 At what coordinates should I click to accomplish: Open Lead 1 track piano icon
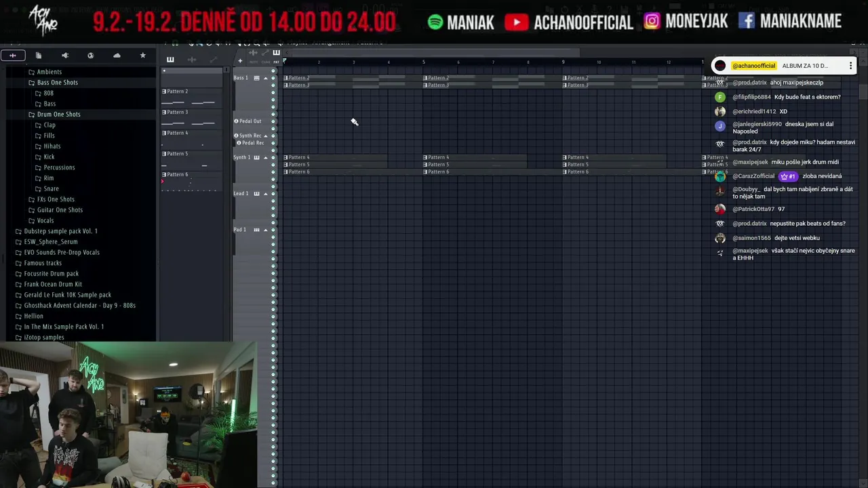point(256,194)
